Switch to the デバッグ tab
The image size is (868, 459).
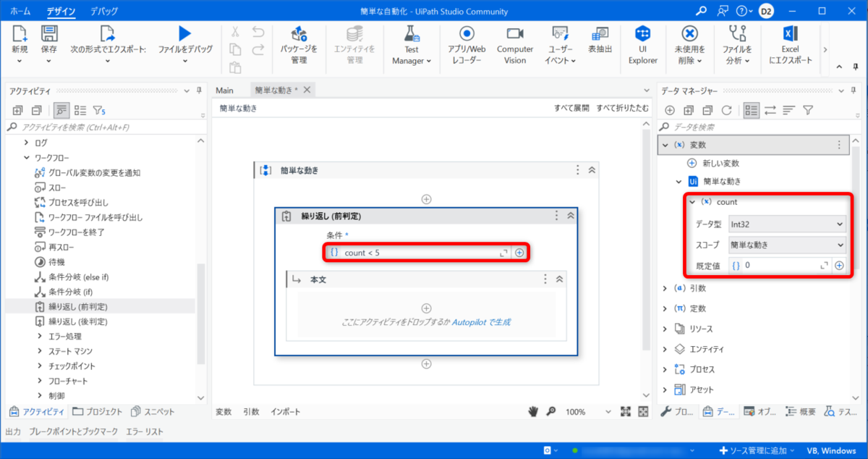click(104, 11)
